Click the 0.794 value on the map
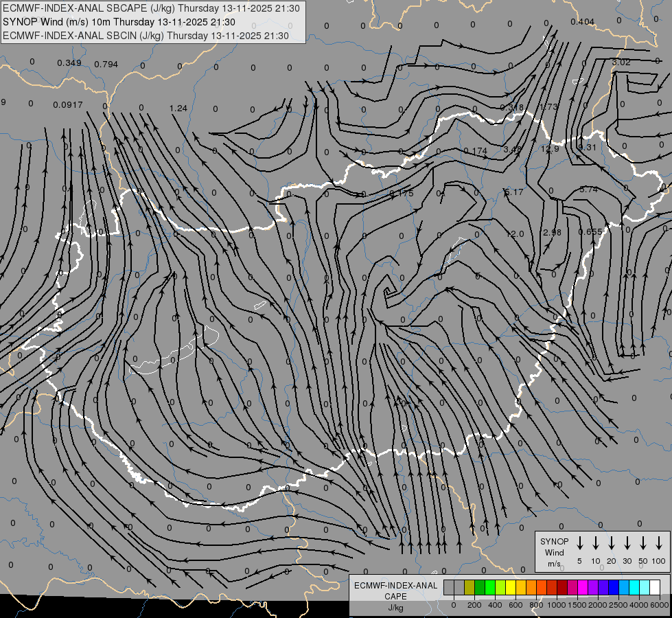Image resolution: width=672 pixels, height=618 pixels. [x=106, y=64]
